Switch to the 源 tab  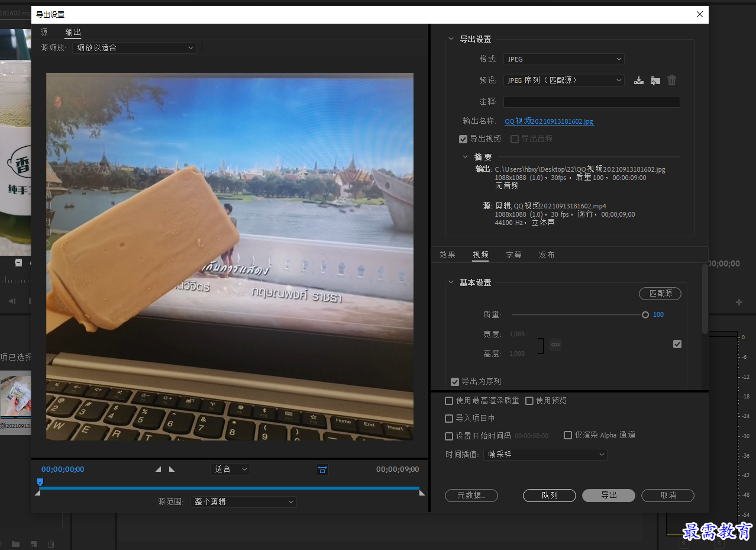tap(44, 32)
